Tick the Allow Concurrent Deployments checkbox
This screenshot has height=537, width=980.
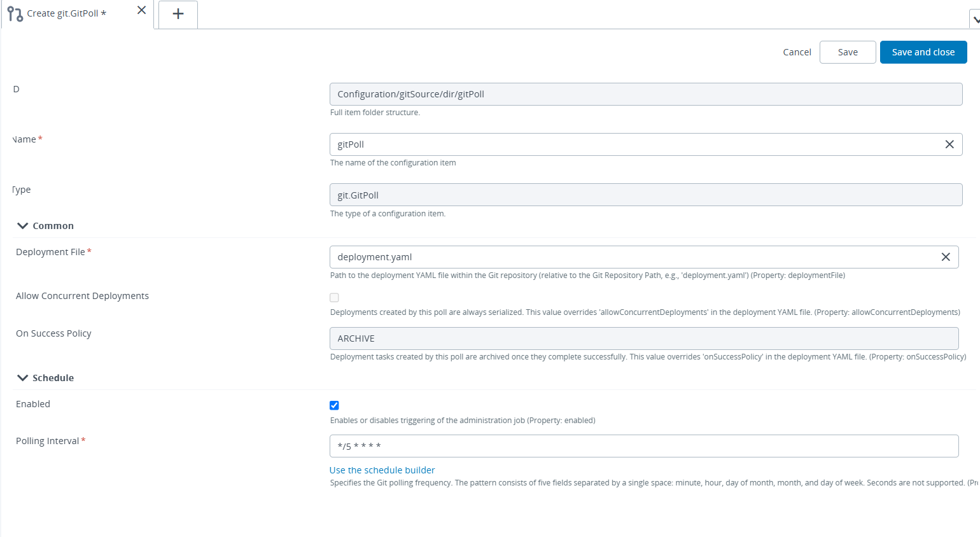pyautogui.click(x=334, y=298)
